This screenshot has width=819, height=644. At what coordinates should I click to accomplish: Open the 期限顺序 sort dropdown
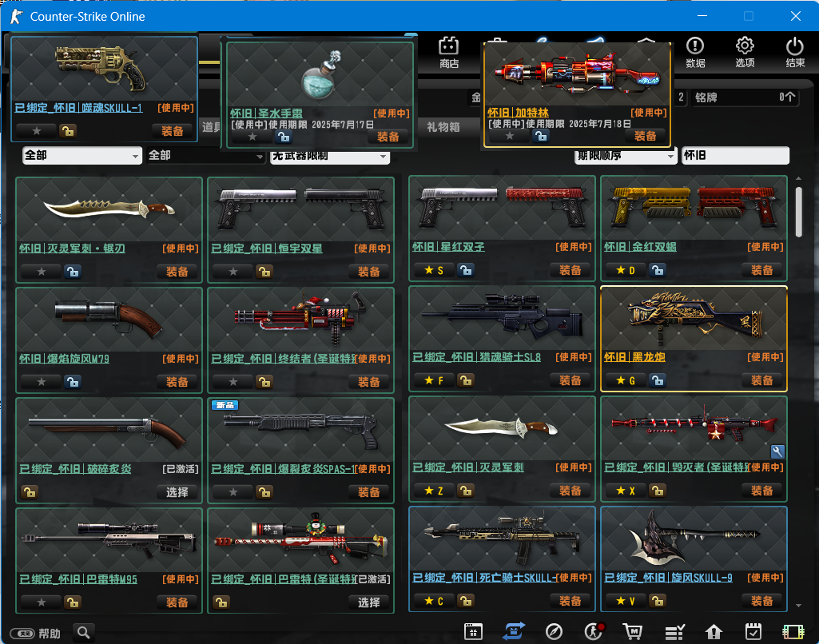pos(625,155)
